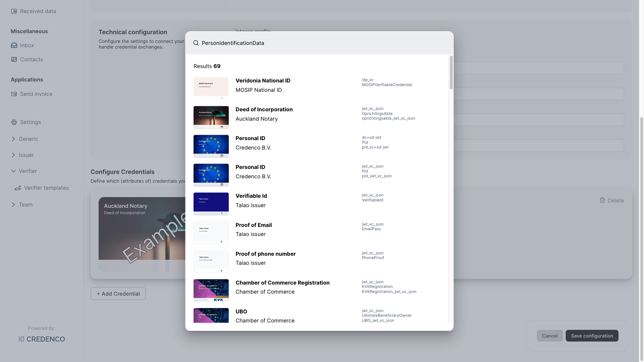The width and height of the screenshot is (644, 362).
Task: Open Received data in the sidebar
Action: click(x=38, y=11)
